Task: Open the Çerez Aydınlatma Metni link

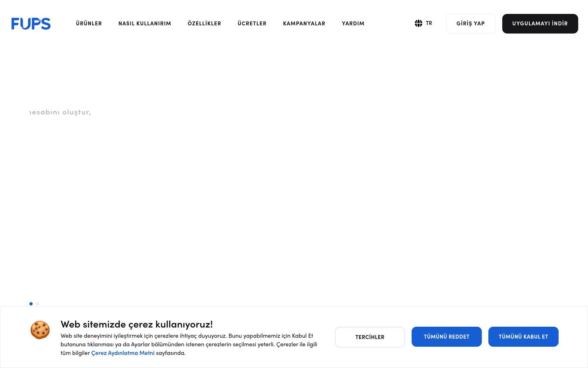Action: tap(123, 353)
